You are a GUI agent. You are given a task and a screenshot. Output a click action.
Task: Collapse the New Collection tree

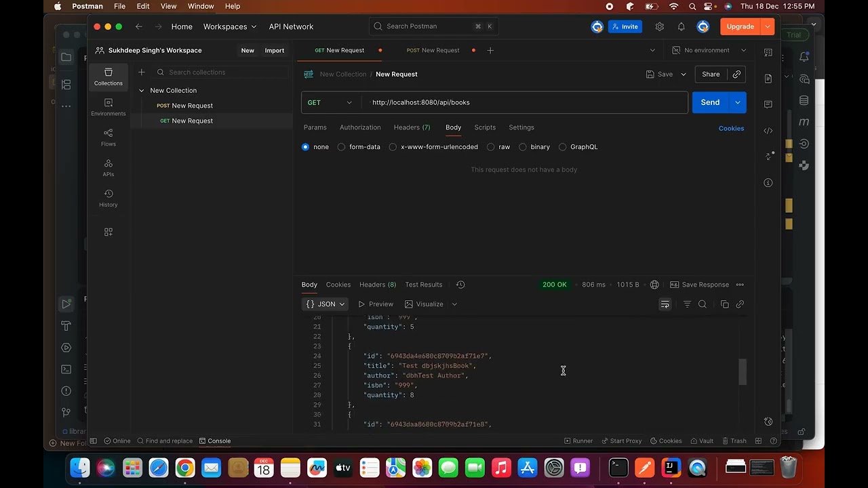pos(142,90)
